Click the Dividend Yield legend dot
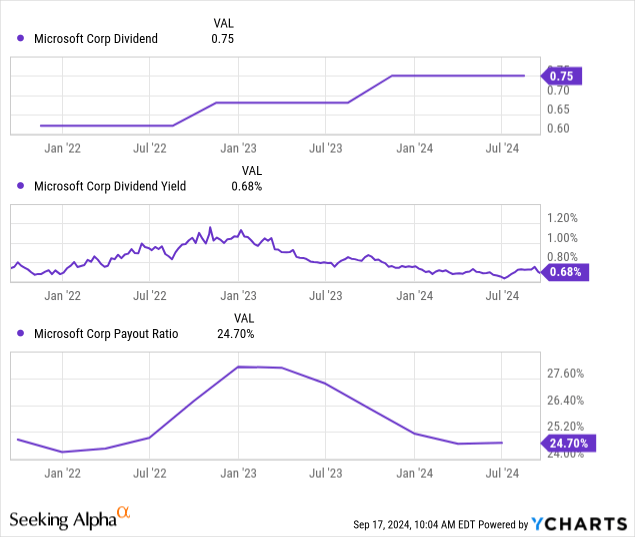 21,186
